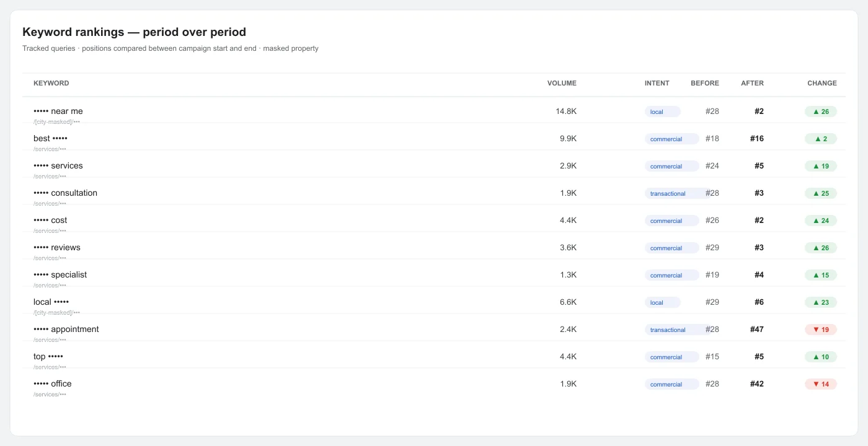Select the '••••• cost' keyword

pos(50,221)
